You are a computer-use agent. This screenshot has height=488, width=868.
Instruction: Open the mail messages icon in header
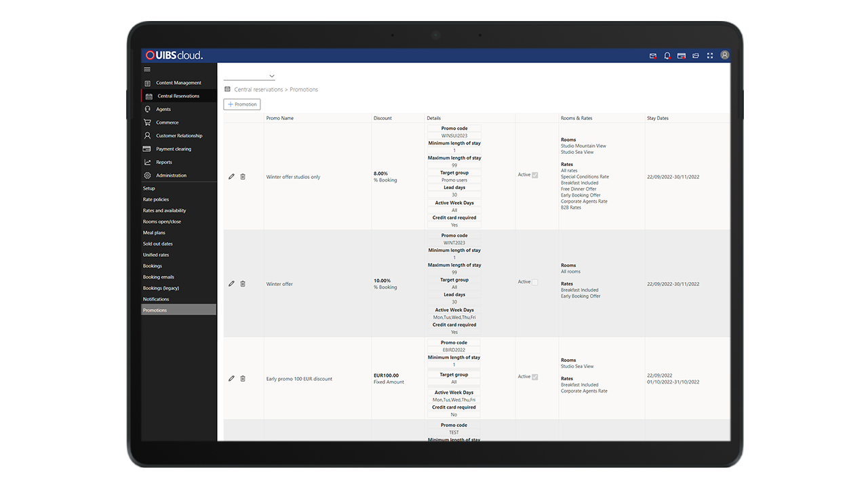pyautogui.click(x=653, y=56)
